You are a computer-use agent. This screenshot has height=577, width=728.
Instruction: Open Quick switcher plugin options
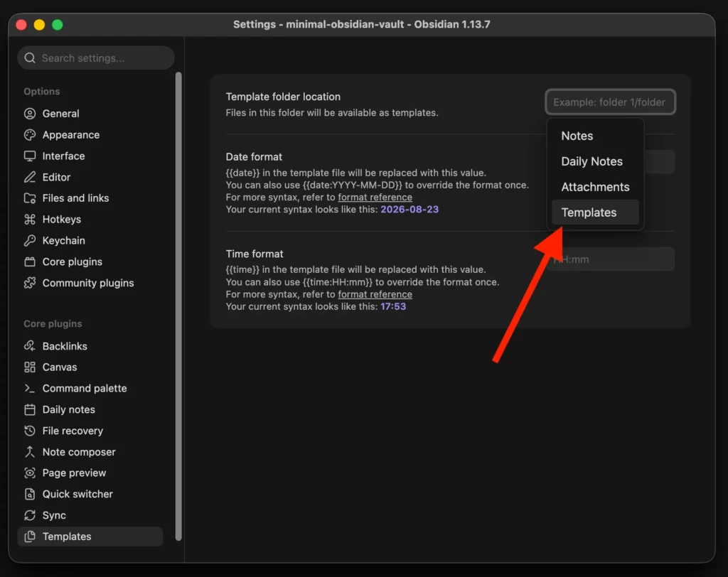90,494
